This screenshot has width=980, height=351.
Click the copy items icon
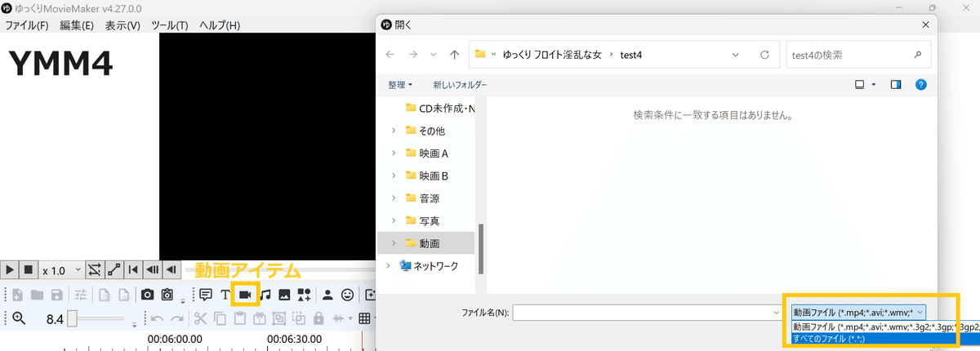tap(220, 319)
